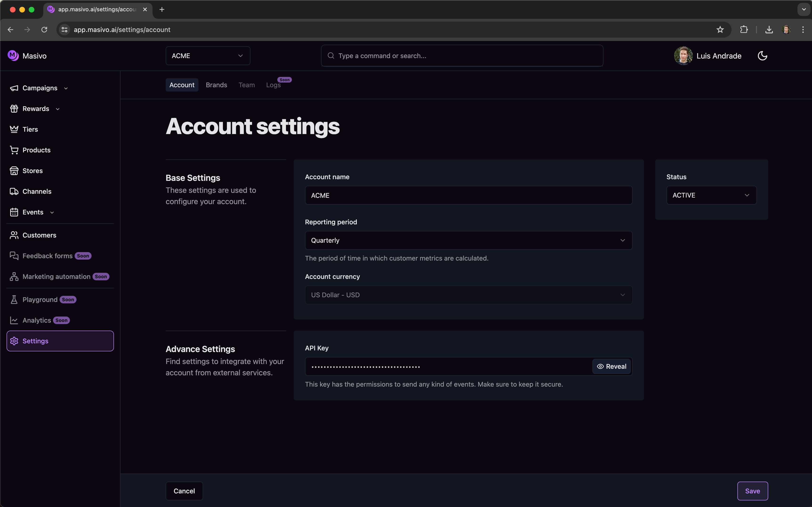Open browser downloads icon
812x507 pixels.
point(769,29)
